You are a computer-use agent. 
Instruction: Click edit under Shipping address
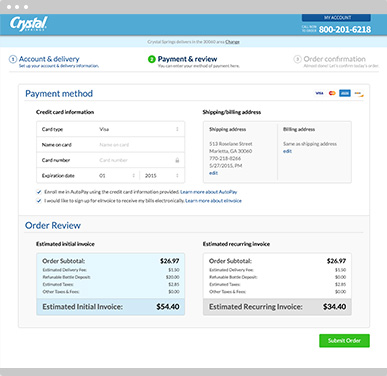coord(213,173)
